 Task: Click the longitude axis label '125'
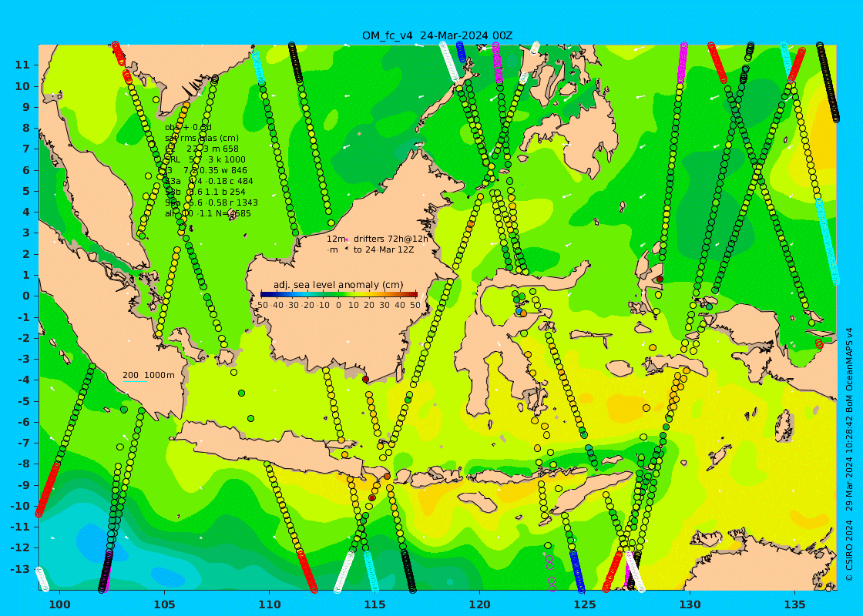(585, 605)
